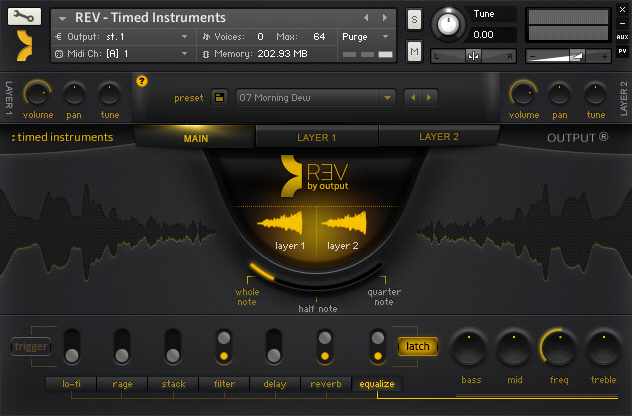The width and height of the screenshot is (632, 416).
Task: Toggle the filter effect switch
Action: [x=224, y=347]
